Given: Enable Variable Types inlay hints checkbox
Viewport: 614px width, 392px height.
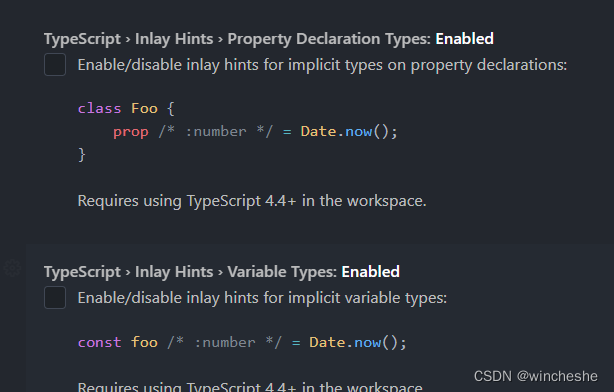Looking at the screenshot, I should point(55,298).
